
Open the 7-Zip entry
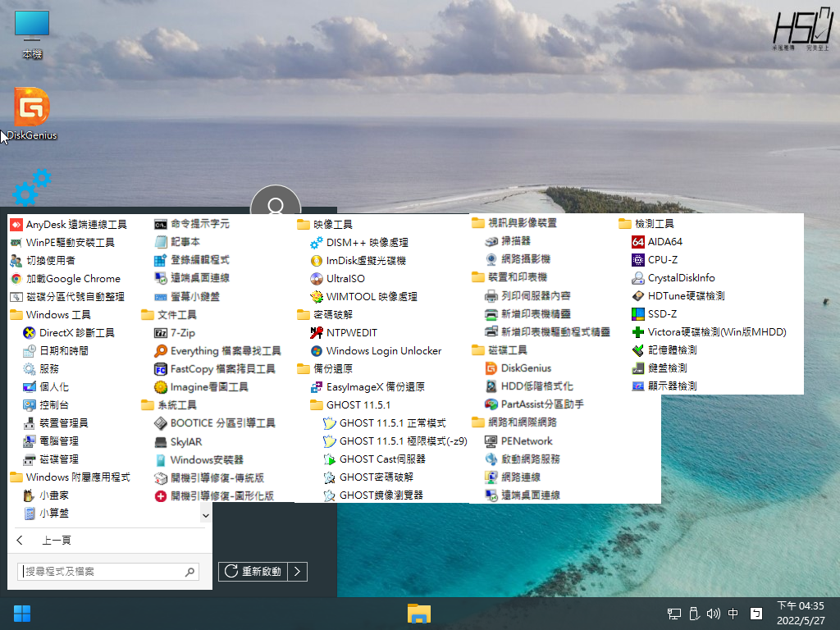point(175,333)
